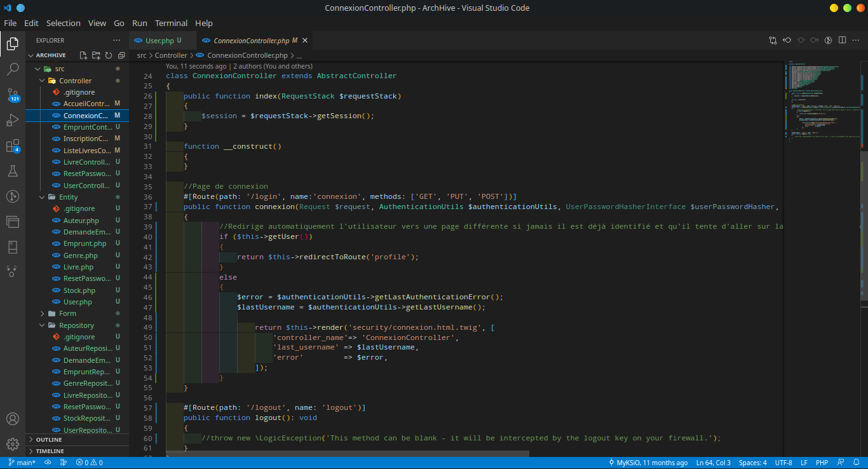Expand the OUTLINE section

(49, 440)
